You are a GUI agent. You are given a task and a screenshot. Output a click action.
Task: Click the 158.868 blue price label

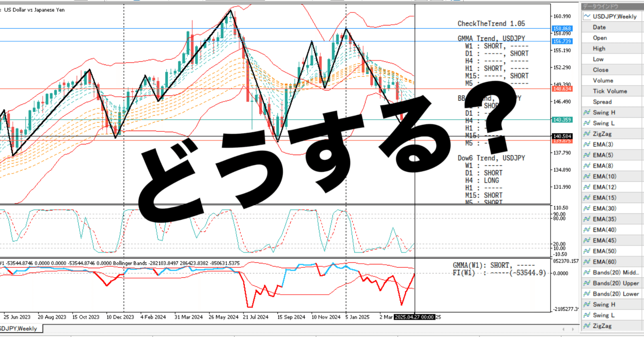pos(562,28)
